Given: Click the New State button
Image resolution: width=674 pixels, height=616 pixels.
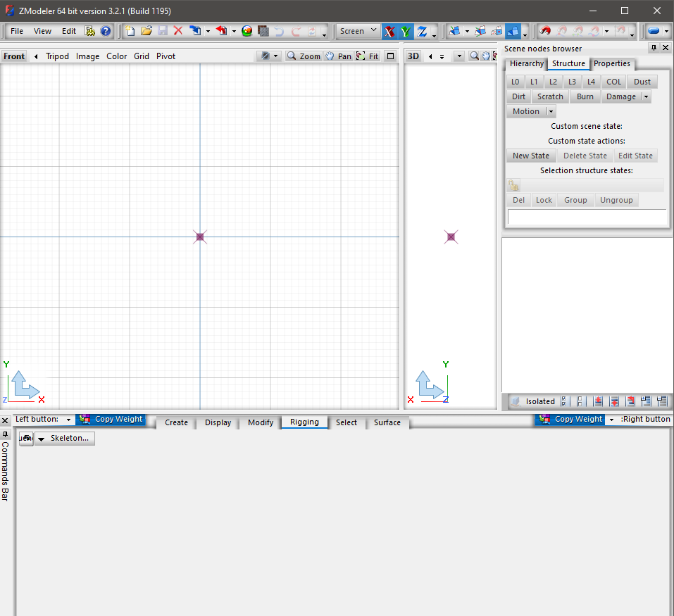Looking at the screenshot, I should pyautogui.click(x=531, y=156).
